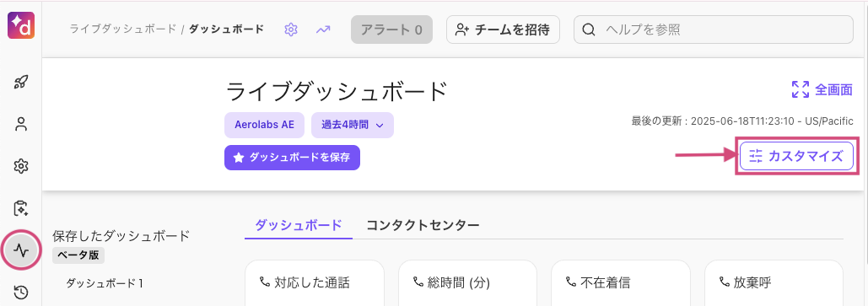Click the gear icon beside breadcrumb
This screenshot has height=306, width=868.
291,30
